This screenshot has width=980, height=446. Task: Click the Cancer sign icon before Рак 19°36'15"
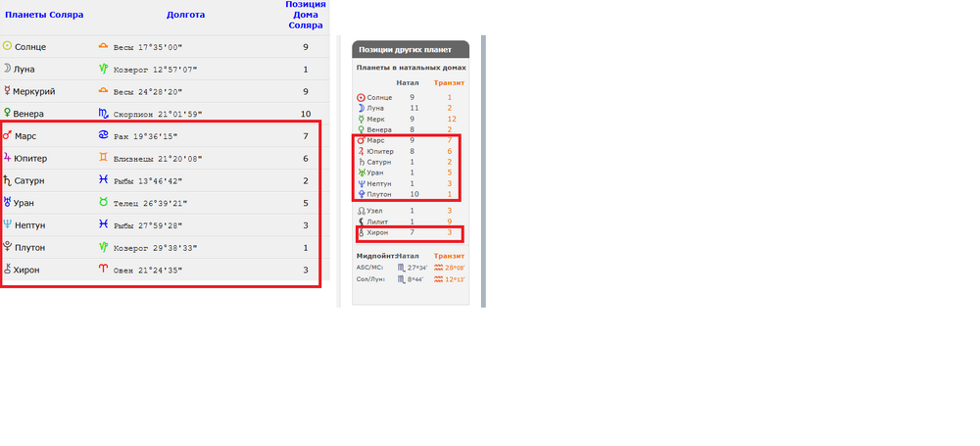point(103,135)
